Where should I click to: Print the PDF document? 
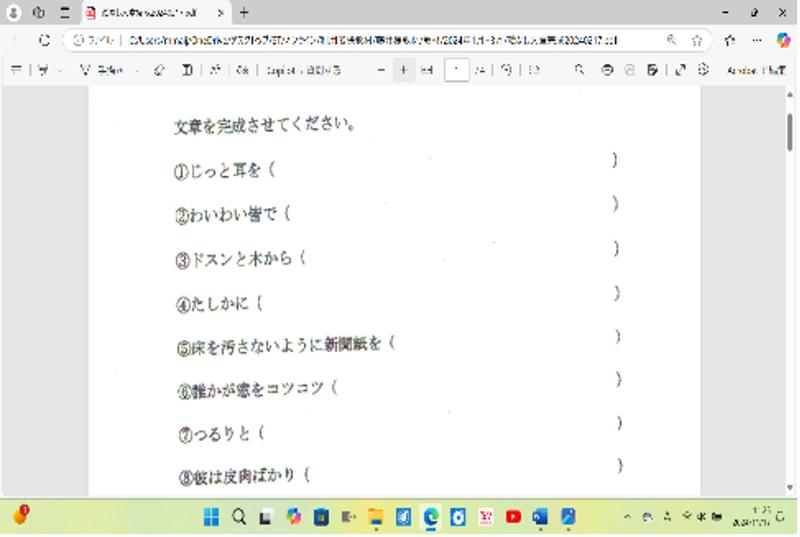tap(607, 70)
